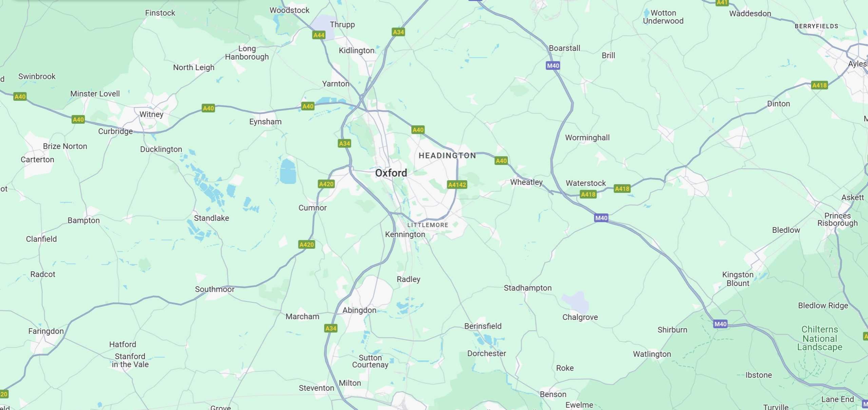Click the large blue reservoir west of Oxford

click(288, 171)
